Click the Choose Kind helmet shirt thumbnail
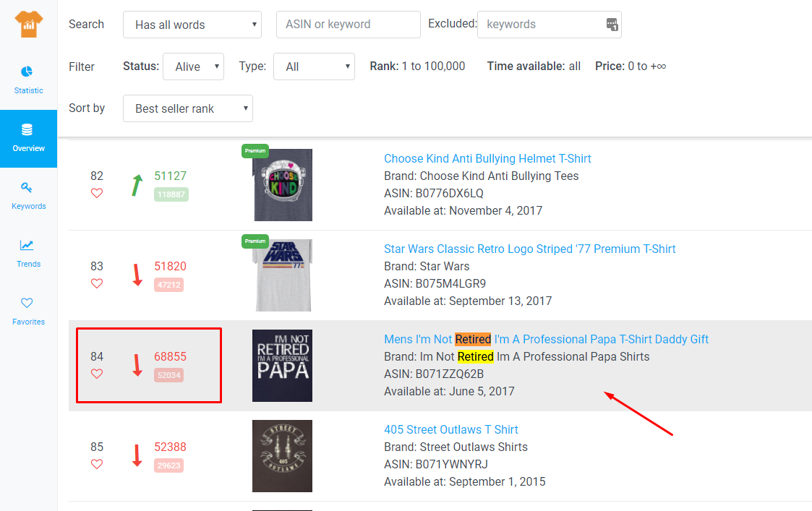 coord(283,185)
